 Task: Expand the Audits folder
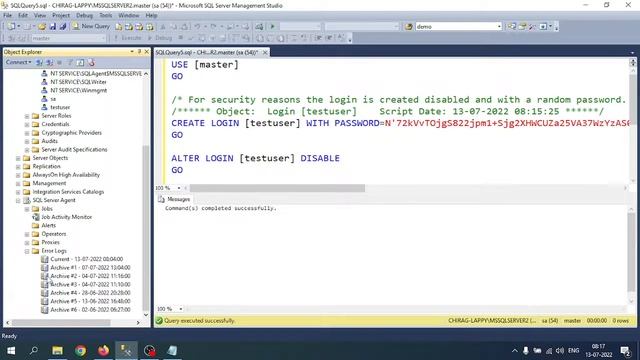pyautogui.click(x=27, y=141)
